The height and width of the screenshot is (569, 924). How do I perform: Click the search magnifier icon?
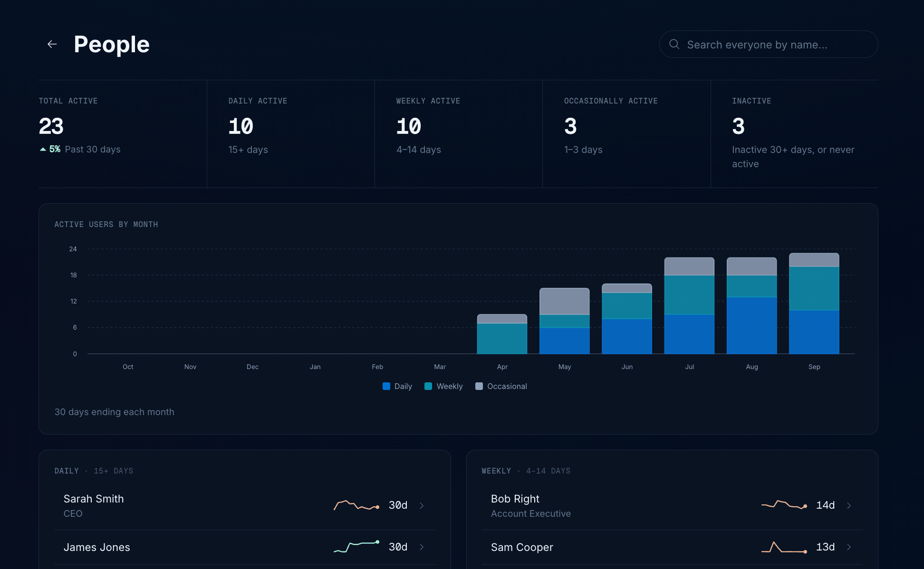click(674, 44)
